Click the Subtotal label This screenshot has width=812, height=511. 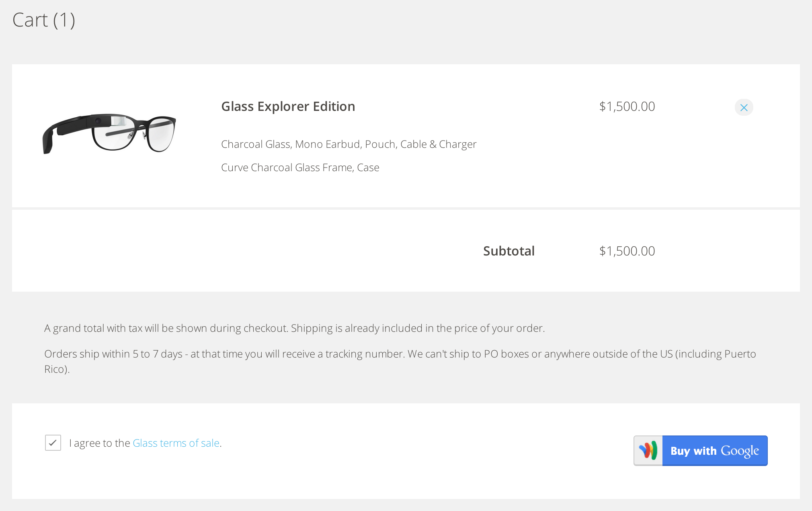tap(509, 251)
